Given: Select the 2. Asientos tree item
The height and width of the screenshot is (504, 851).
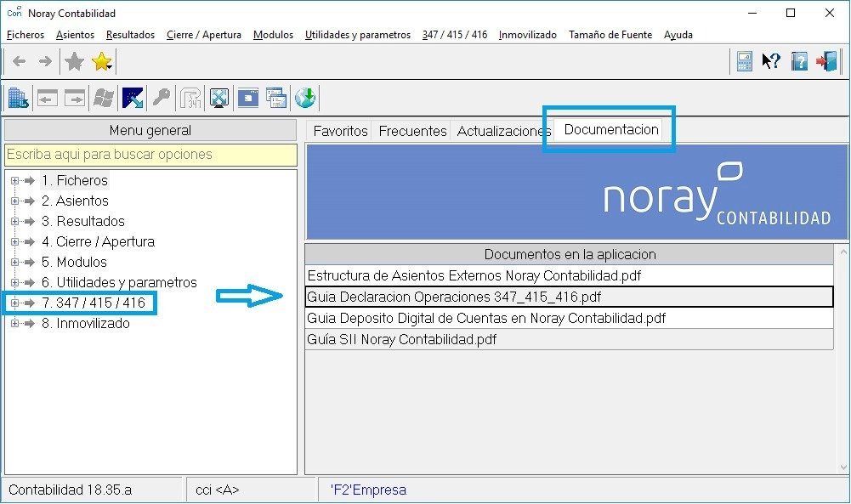Looking at the screenshot, I should pyautogui.click(x=75, y=201).
